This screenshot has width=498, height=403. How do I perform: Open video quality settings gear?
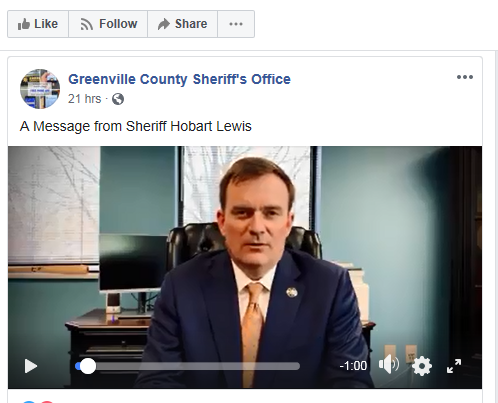(422, 366)
